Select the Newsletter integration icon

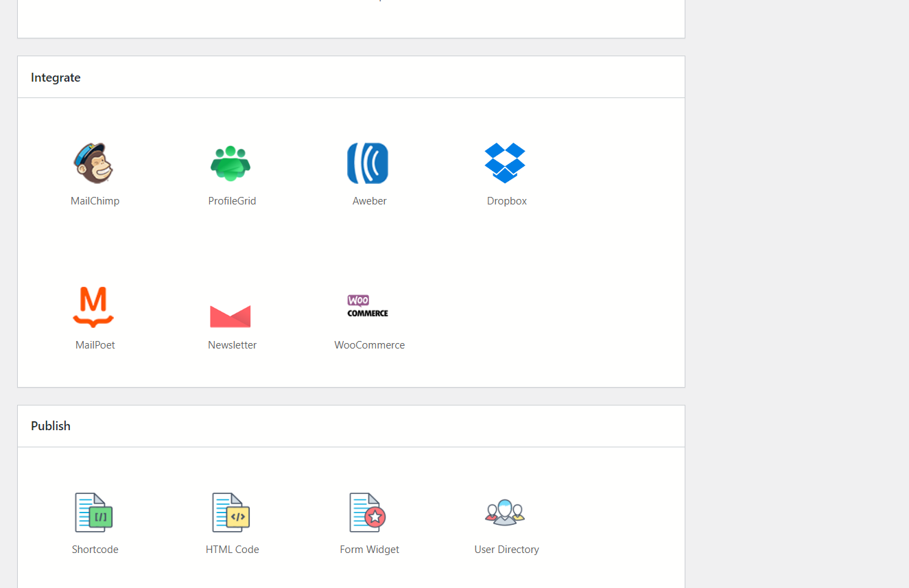231,314
